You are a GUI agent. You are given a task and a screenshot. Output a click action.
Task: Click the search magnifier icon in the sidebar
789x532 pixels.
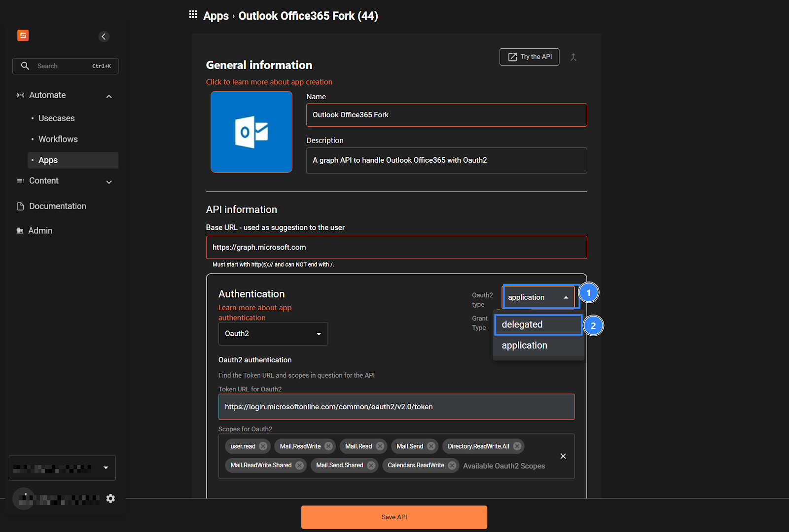pyautogui.click(x=25, y=66)
